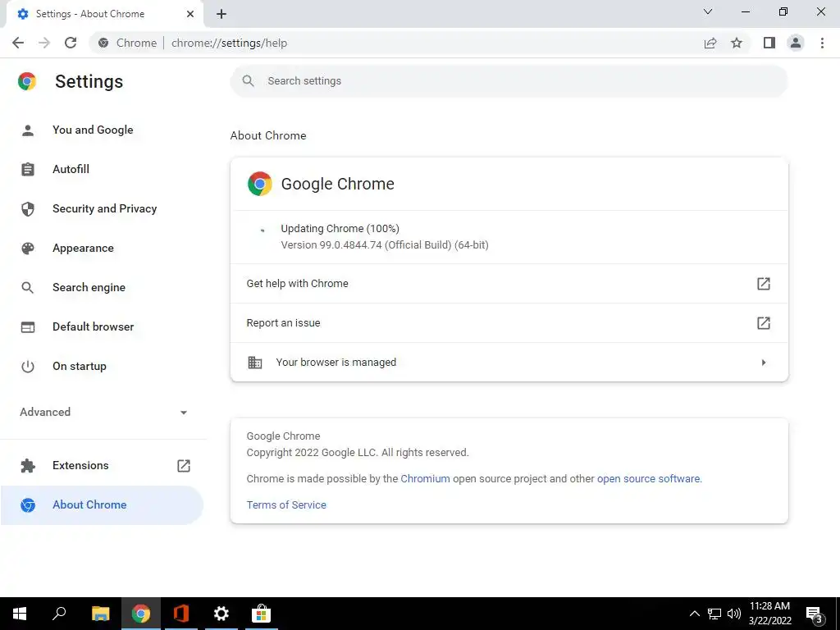Screen dimensions: 840x630
Task: Open external link icon for Report an issue
Action: tap(763, 323)
